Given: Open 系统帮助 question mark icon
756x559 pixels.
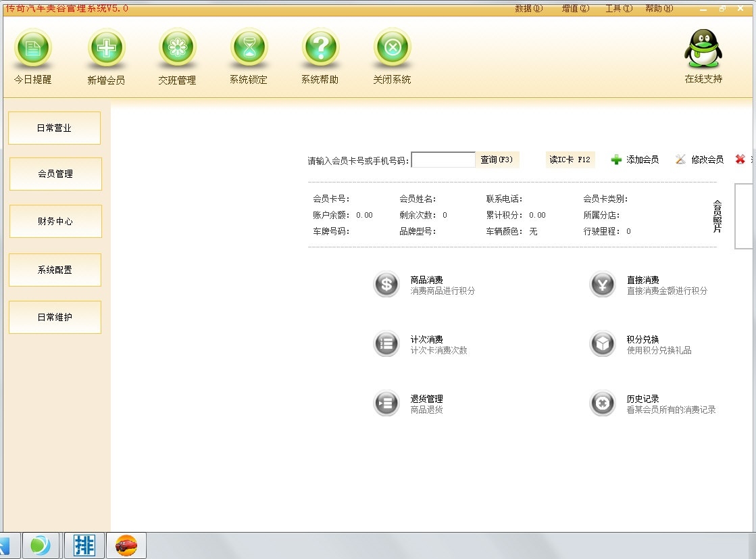Looking at the screenshot, I should coord(320,49).
